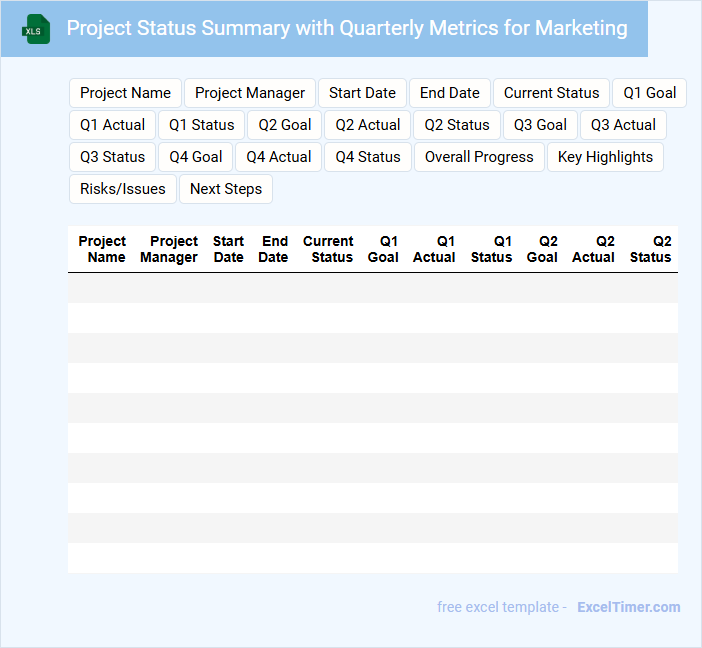The height and width of the screenshot is (648, 702).
Task: Choose the Overall Progress tag
Action: (479, 157)
